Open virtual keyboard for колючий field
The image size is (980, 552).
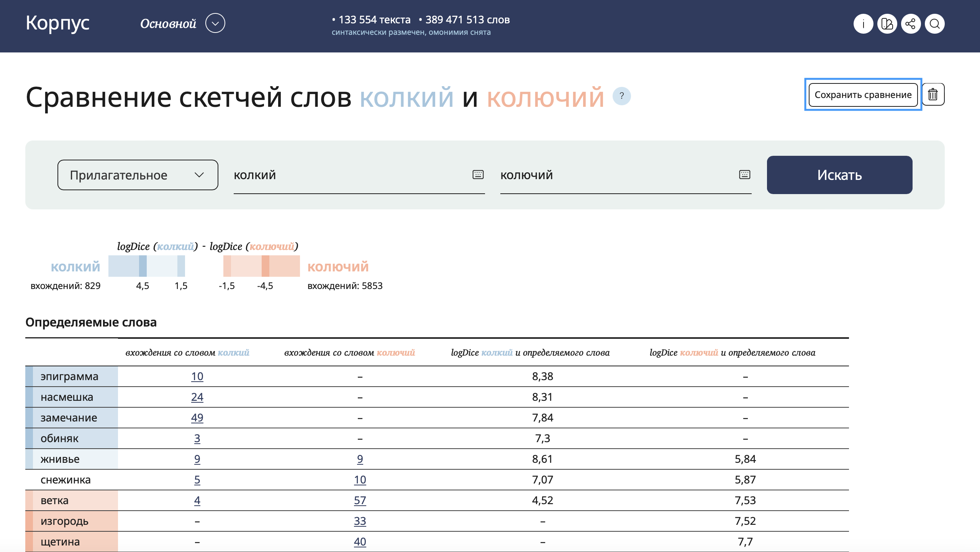click(x=744, y=175)
